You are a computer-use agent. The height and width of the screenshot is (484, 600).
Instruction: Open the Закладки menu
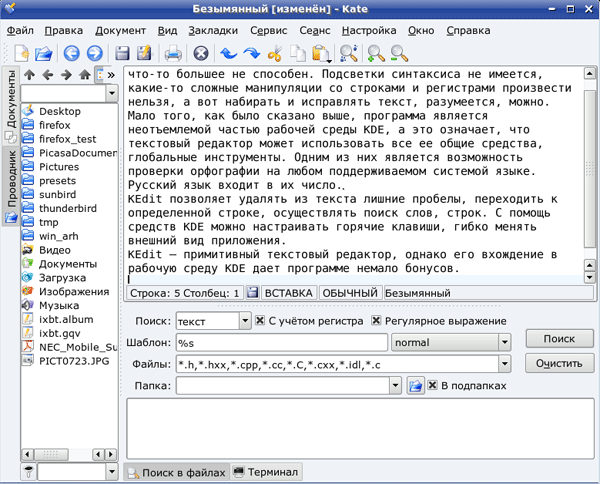point(213,31)
